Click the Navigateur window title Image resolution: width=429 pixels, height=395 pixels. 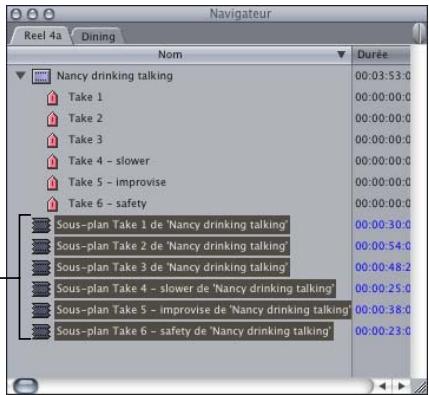pyautogui.click(x=240, y=14)
